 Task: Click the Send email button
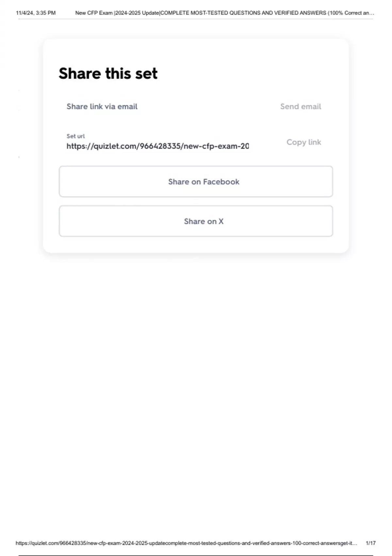pos(301,107)
